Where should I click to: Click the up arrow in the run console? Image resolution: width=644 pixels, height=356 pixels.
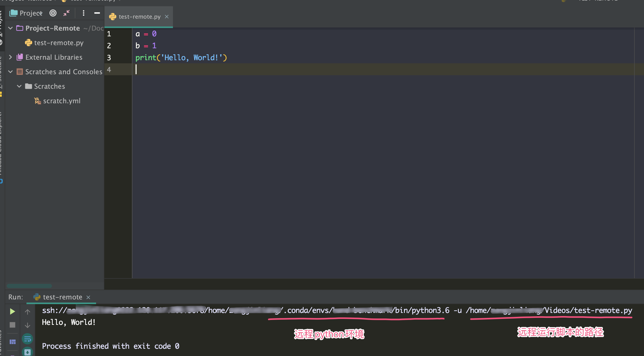coord(28,312)
